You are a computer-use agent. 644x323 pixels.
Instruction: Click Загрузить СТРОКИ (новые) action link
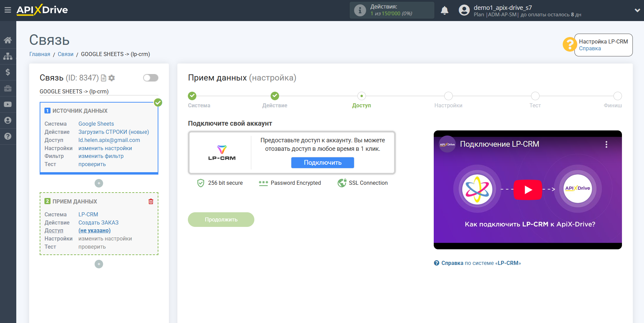[114, 132]
